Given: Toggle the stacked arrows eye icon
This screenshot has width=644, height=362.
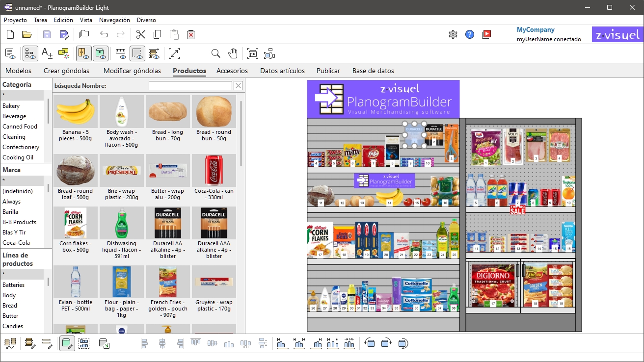Looking at the screenshot, I should tap(154, 53).
